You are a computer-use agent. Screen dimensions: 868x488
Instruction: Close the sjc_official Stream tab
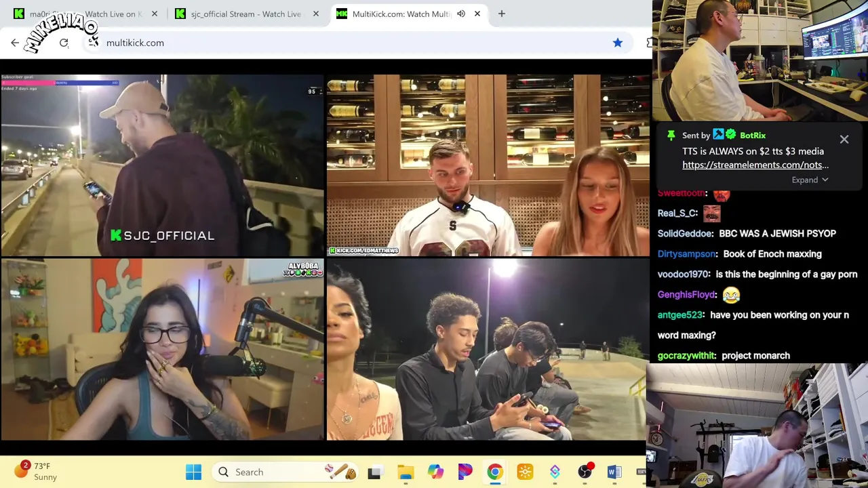point(316,14)
